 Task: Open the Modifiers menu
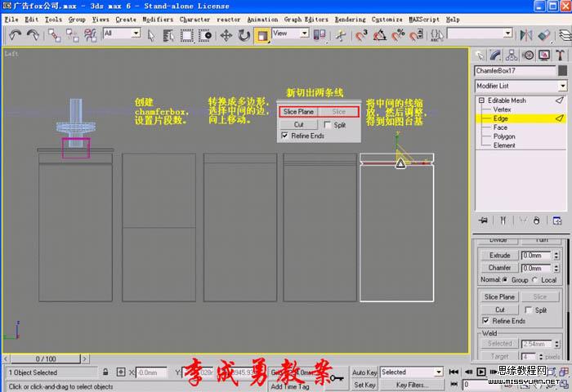point(157,19)
